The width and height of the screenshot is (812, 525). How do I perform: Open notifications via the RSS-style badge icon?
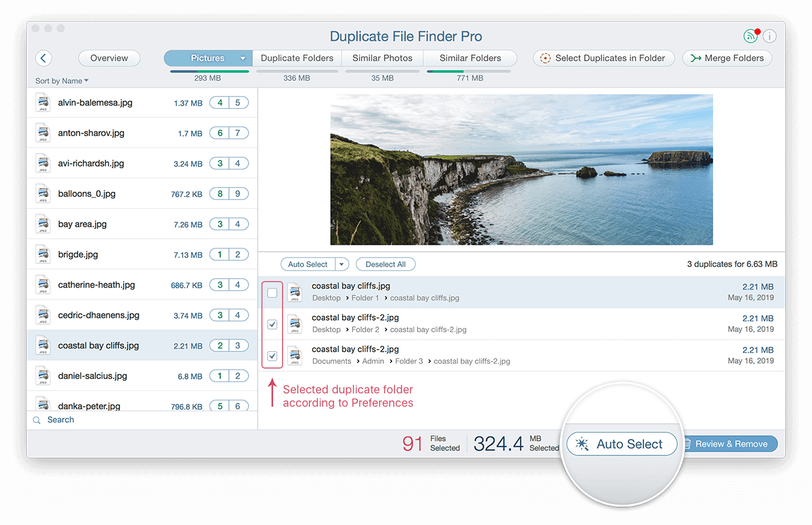[x=750, y=36]
